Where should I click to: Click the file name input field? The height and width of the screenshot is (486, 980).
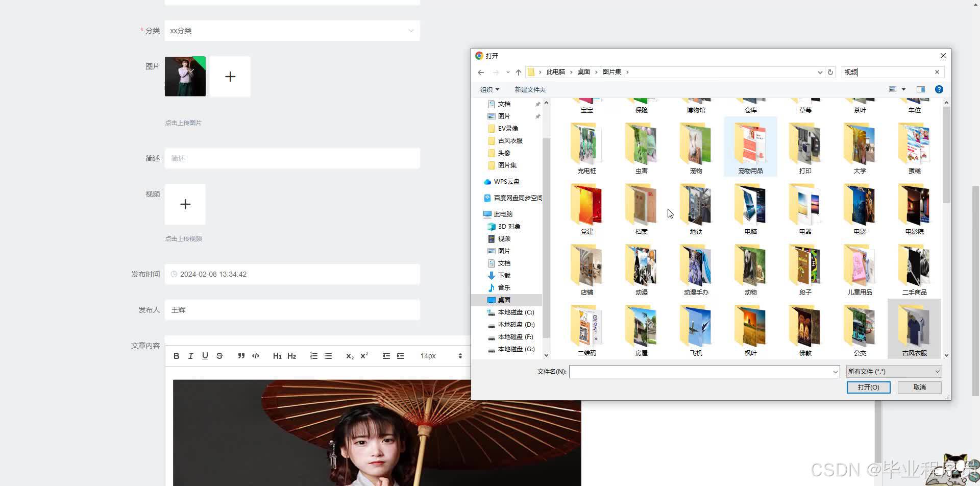703,371
